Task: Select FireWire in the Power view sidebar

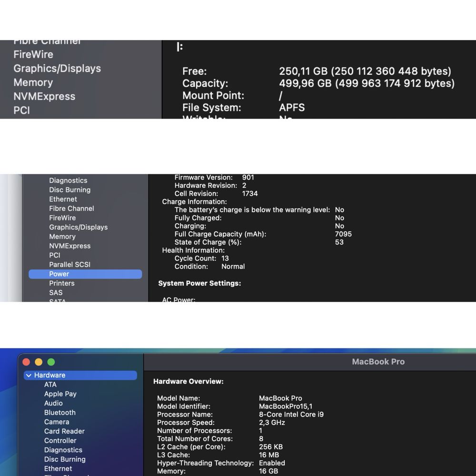Action: coord(62,218)
